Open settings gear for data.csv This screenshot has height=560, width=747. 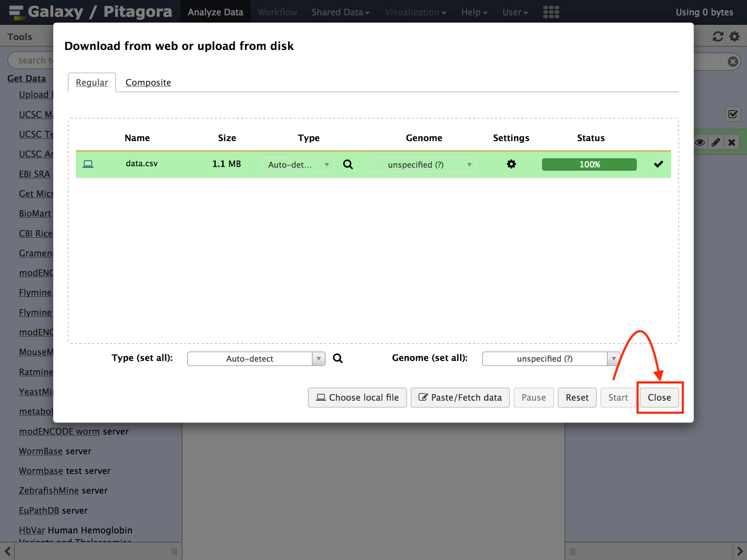511,164
